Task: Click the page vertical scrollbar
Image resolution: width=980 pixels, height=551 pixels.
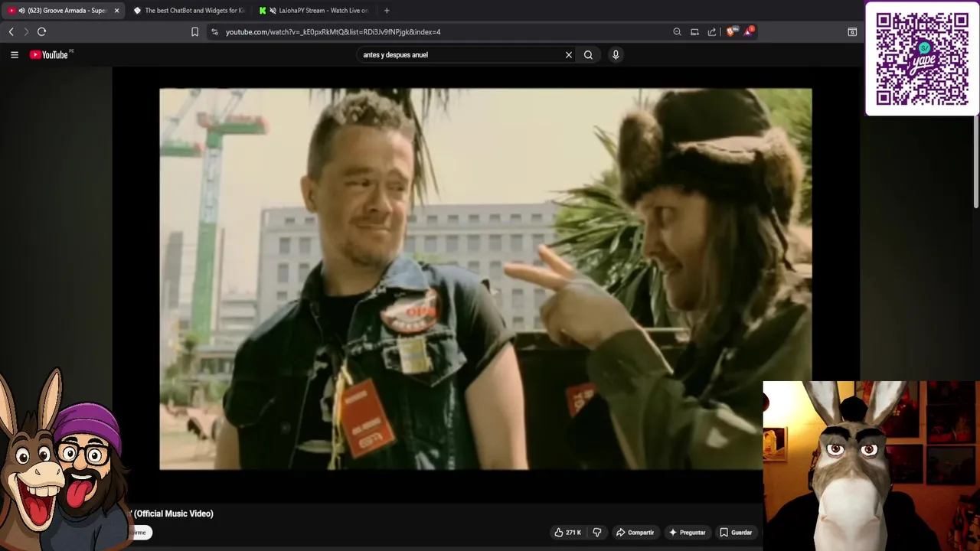Action: click(976, 161)
